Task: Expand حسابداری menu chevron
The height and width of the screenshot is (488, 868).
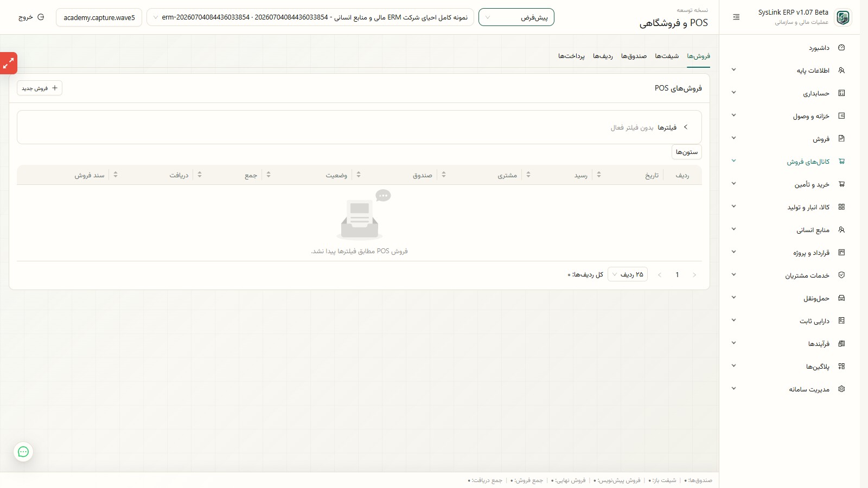Action: click(733, 93)
